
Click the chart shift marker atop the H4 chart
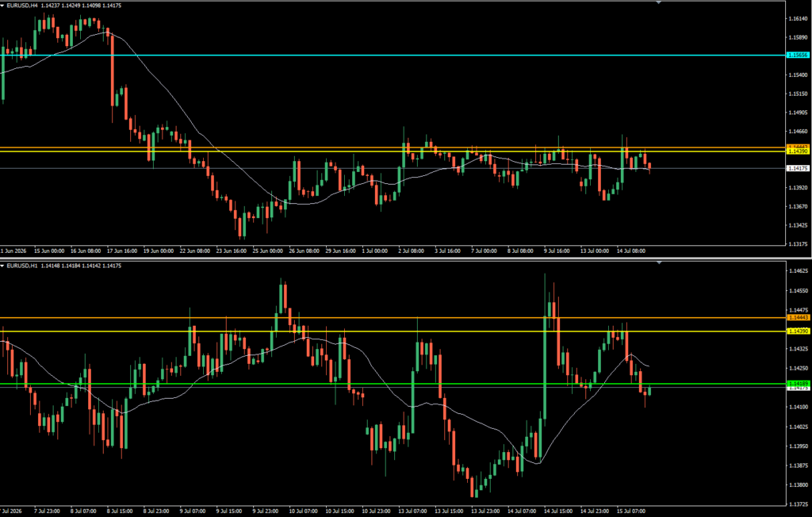(659, 2)
